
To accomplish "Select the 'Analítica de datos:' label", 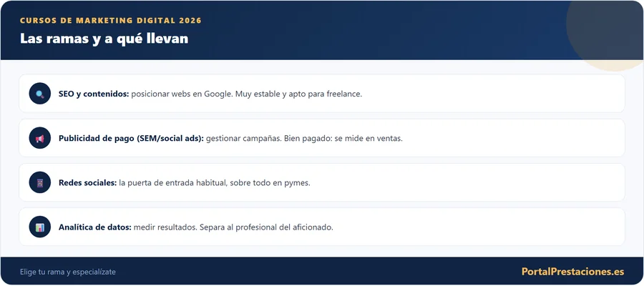I will click(95, 227).
